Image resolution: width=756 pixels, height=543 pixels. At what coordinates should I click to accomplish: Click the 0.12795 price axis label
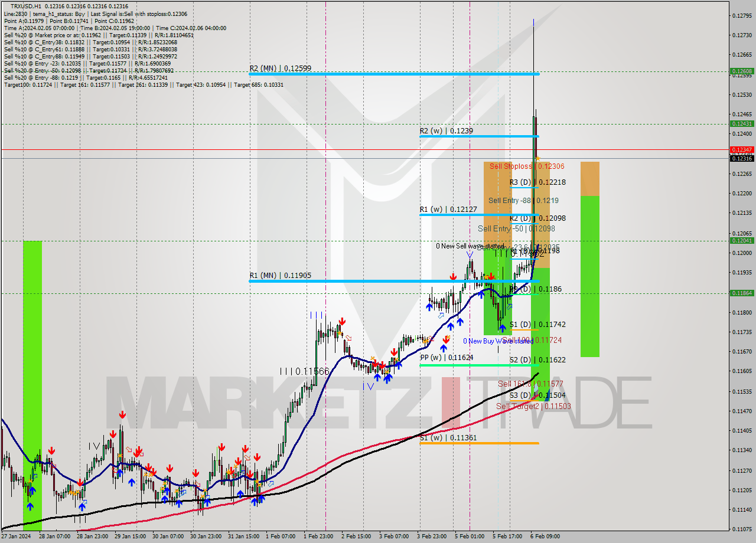742,15
